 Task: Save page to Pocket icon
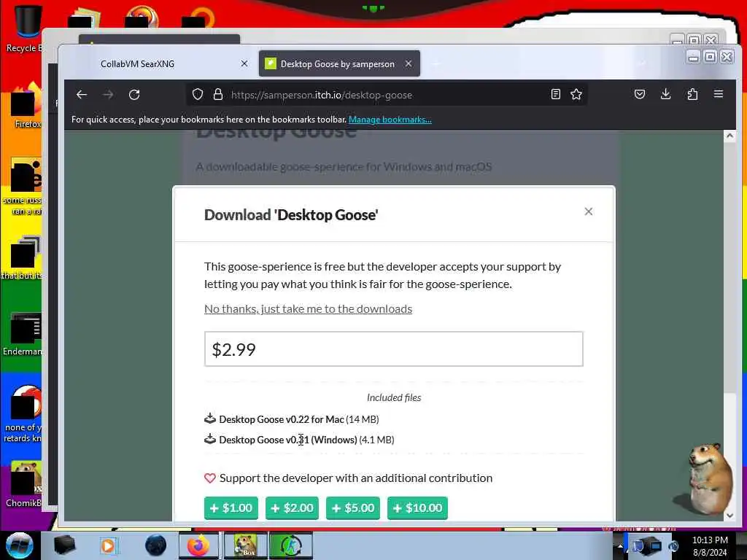639,94
